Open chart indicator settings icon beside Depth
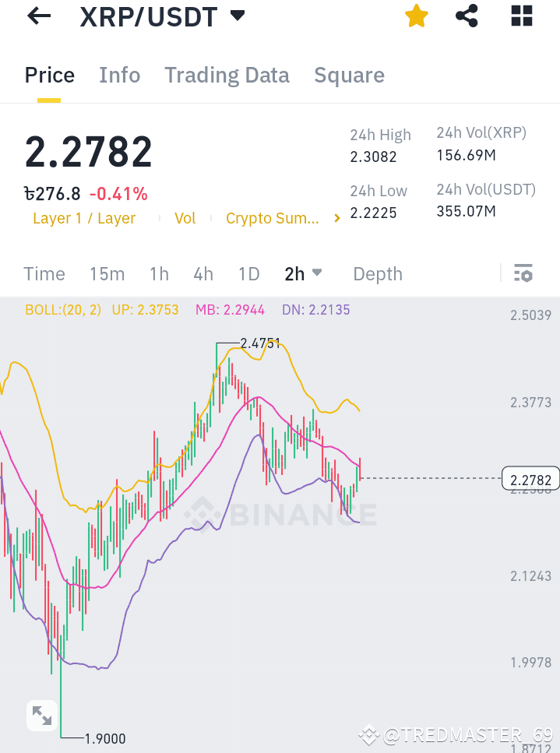The image size is (560, 753). point(523,273)
